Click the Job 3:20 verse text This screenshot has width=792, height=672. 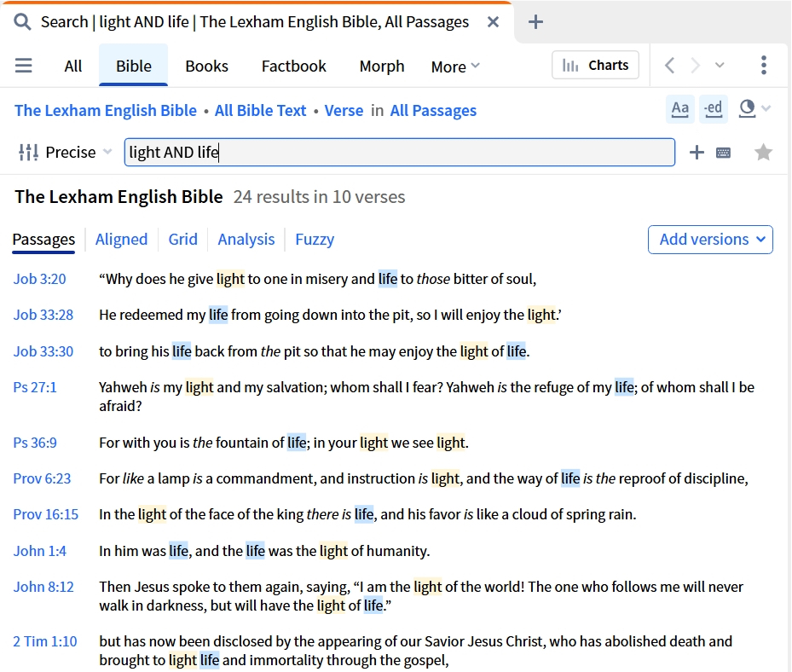pyautogui.click(x=318, y=279)
